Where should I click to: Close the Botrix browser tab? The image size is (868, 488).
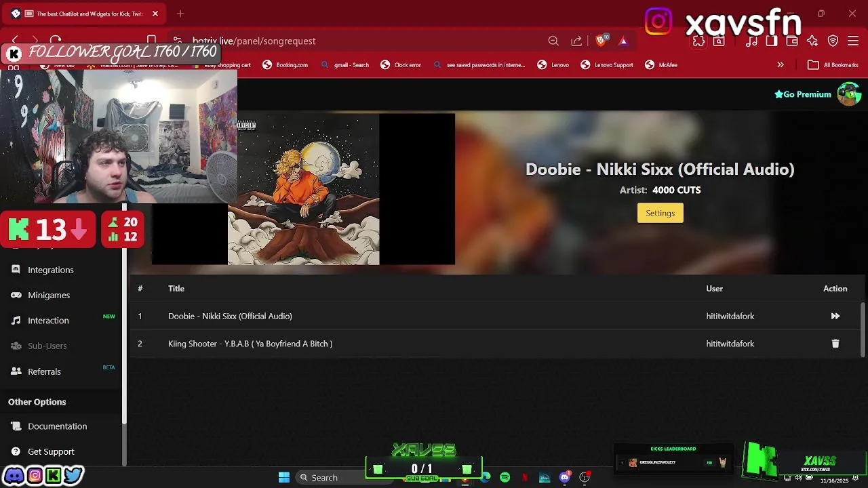155,14
